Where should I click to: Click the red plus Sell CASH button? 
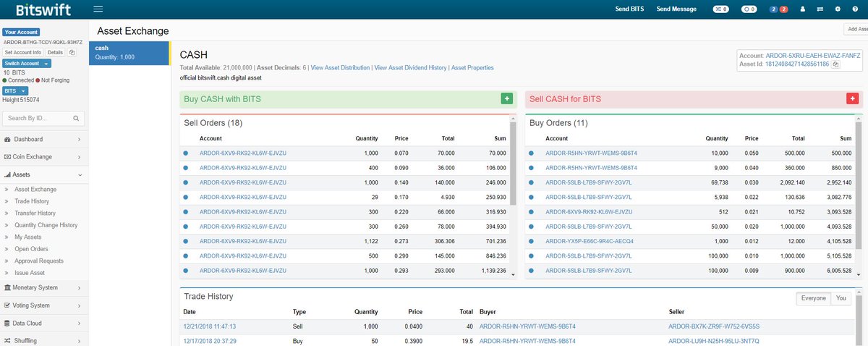coord(852,98)
